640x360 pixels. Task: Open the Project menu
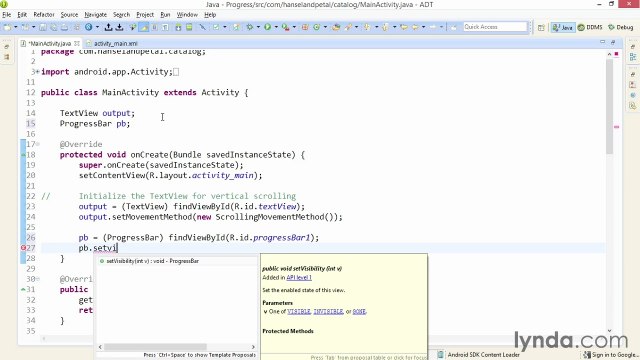tap(145, 15)
